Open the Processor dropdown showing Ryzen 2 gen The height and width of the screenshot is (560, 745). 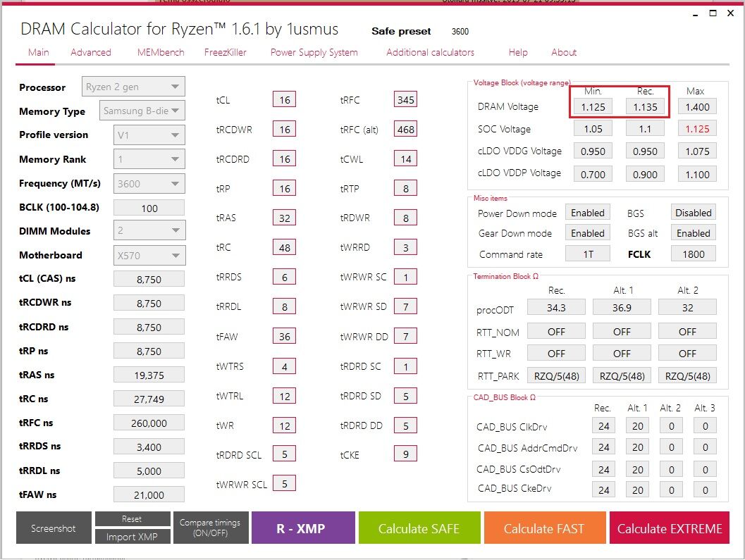[133, 87]
